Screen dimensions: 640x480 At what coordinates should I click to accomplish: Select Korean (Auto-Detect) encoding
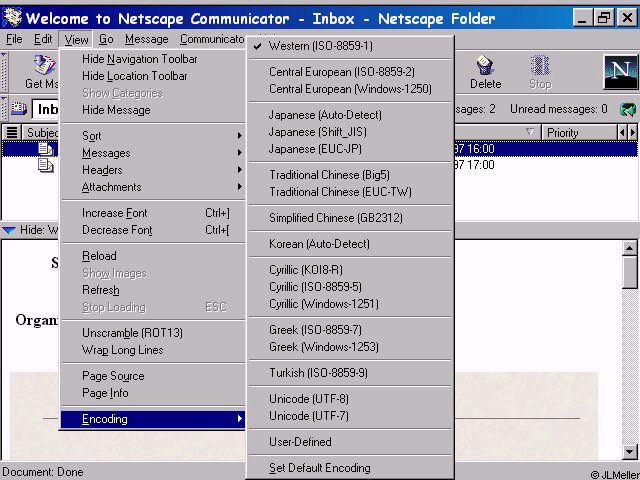tap(351, 244)
